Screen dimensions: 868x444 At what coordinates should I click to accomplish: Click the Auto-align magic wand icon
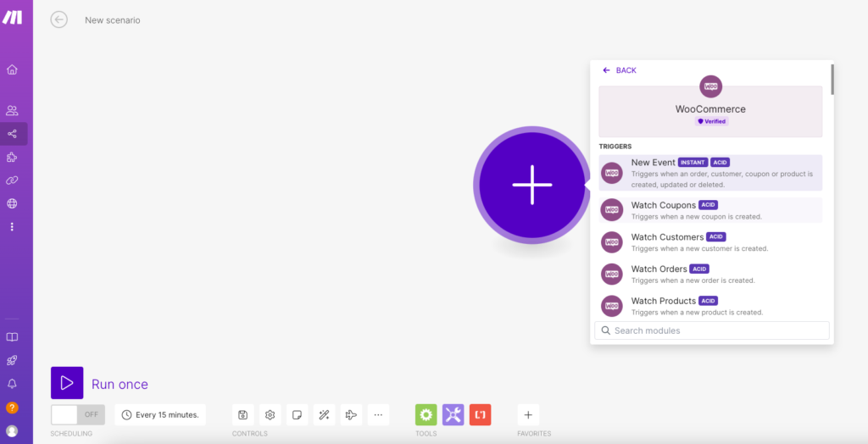(325, 414)
